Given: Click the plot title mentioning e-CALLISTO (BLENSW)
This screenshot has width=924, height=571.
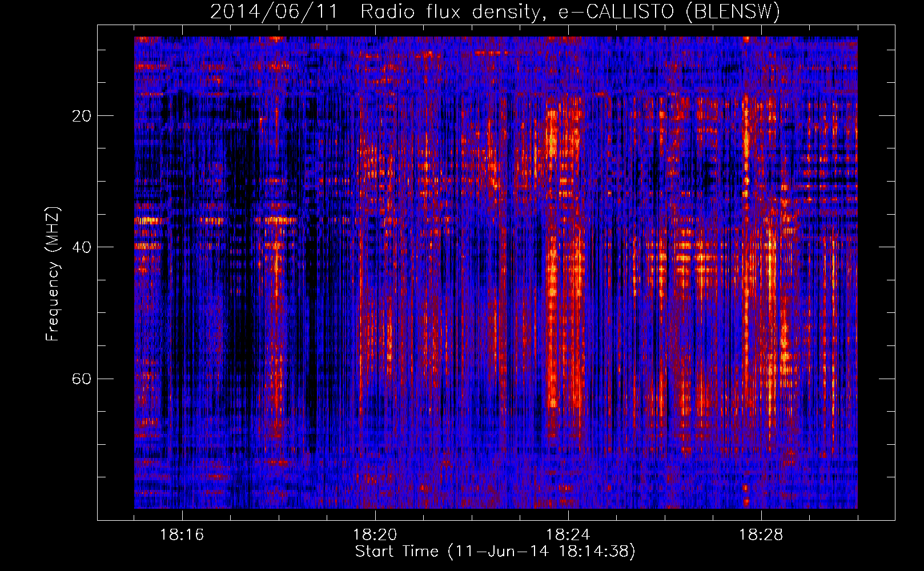Looking at the screenshot, I should click(495, 12).
